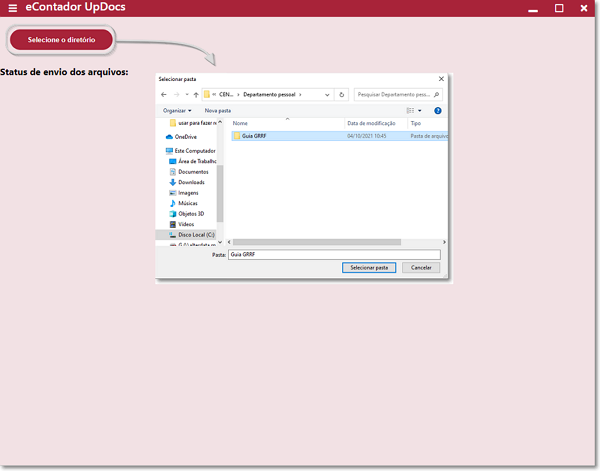Click the Selecionar pasta button

pos(369,267)
